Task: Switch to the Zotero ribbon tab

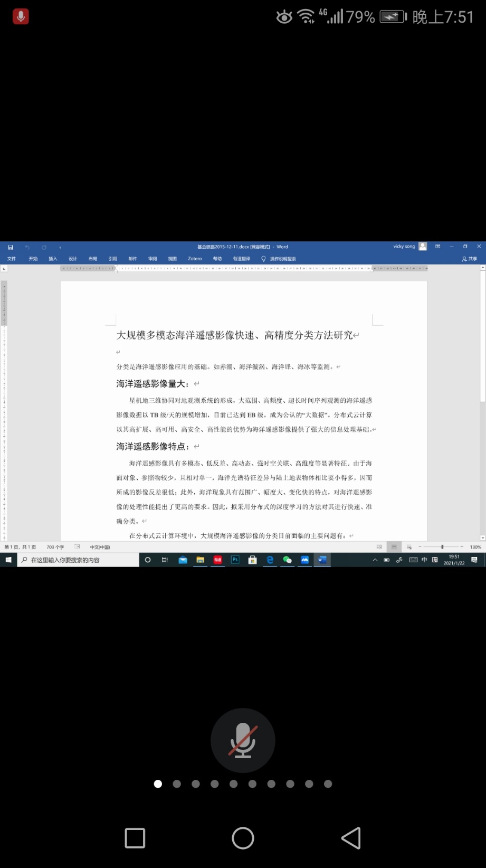Action: point(195,259)
